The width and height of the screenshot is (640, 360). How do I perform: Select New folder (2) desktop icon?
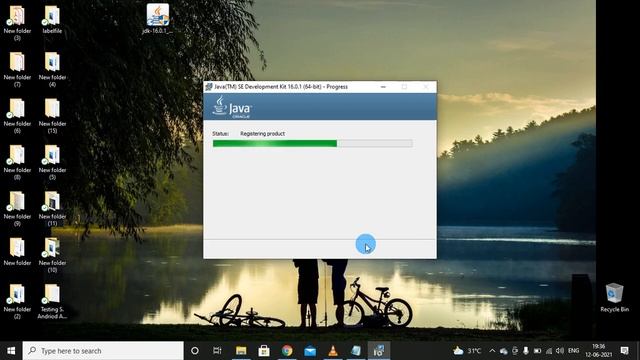coord(17,302)
